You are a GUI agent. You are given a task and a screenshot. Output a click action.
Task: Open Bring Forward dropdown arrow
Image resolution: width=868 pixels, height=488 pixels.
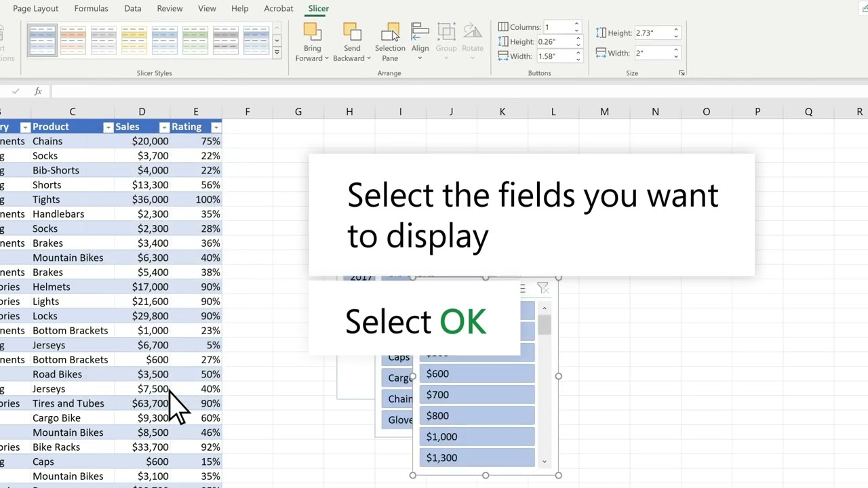pos(326,58)
